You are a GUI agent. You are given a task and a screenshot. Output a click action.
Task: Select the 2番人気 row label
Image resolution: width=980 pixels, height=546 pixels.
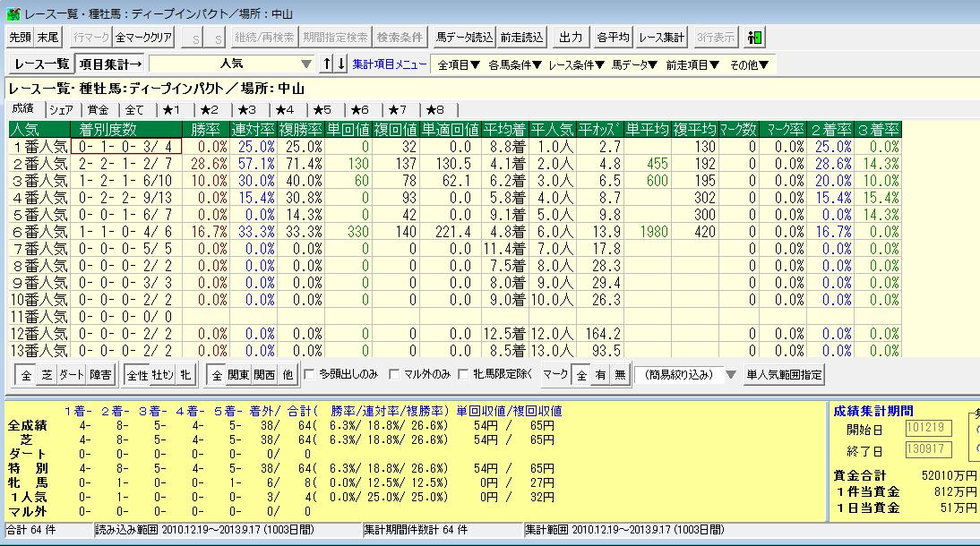pyautogui.click(x=39, y=164)
